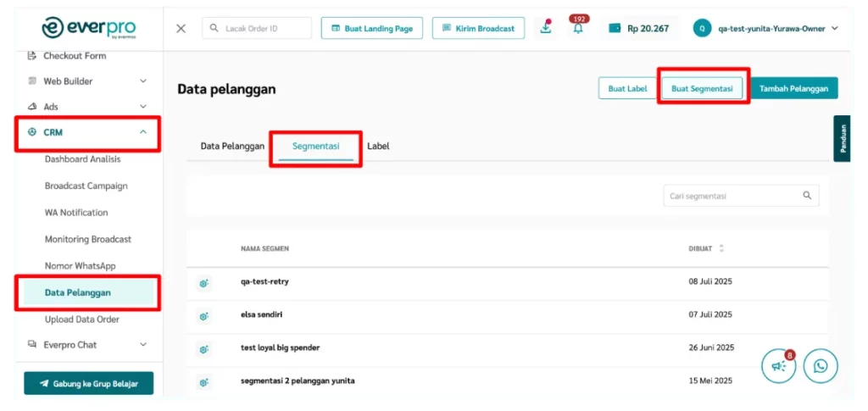
Task: Switch to the Label tab
Action: coord(378,146)
